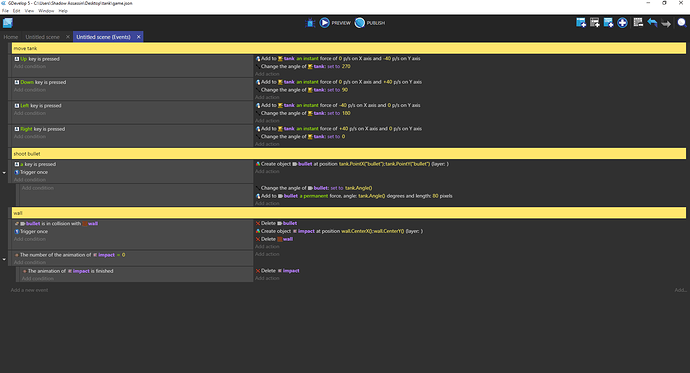
Task: Launch the game Preview
Action: tap(335, 23)
